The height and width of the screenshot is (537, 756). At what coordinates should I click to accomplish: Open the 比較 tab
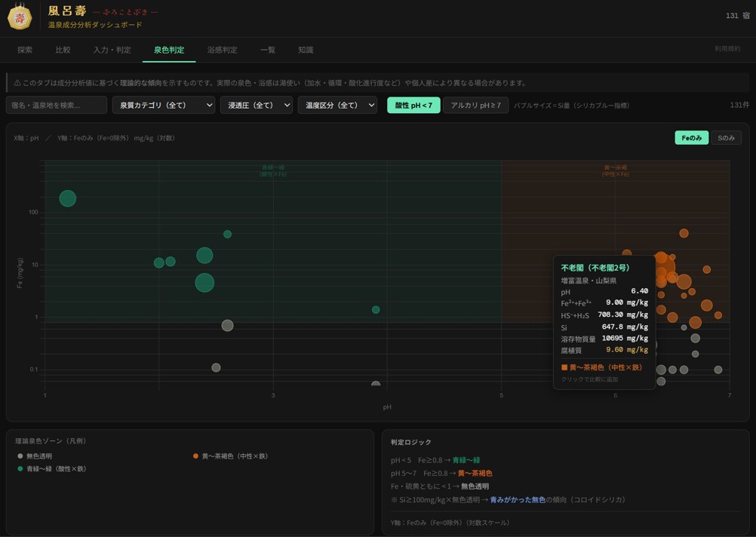click(63, 50)
